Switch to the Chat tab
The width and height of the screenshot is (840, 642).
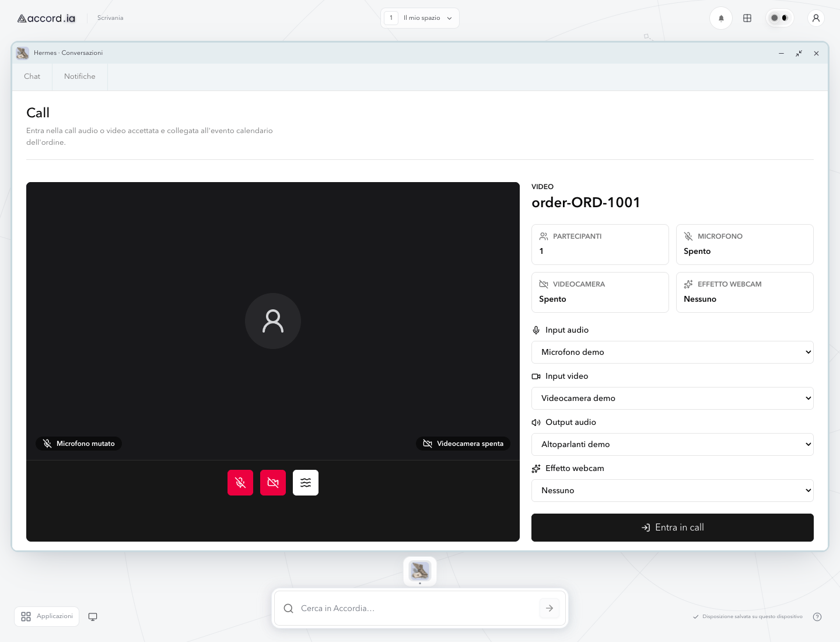point(32,76)
